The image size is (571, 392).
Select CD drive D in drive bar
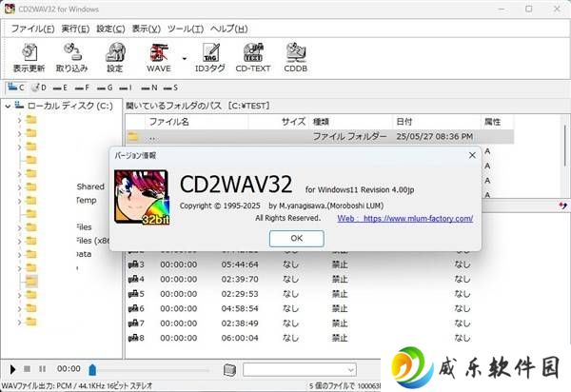tap(39, 88)
